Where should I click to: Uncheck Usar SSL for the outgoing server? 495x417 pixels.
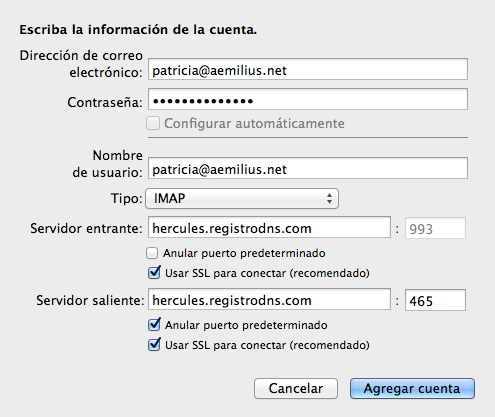[x=154, y=344]
